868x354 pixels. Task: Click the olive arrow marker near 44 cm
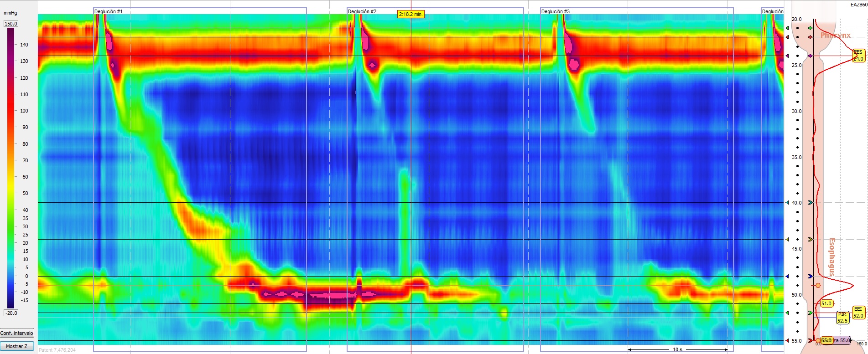tap(810, 239)
